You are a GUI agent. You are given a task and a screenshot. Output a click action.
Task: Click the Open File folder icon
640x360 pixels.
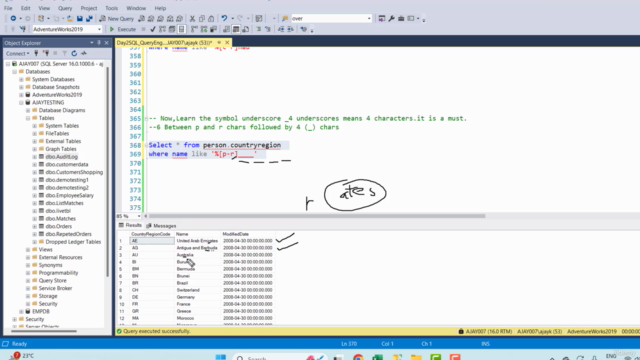point(70,18)
